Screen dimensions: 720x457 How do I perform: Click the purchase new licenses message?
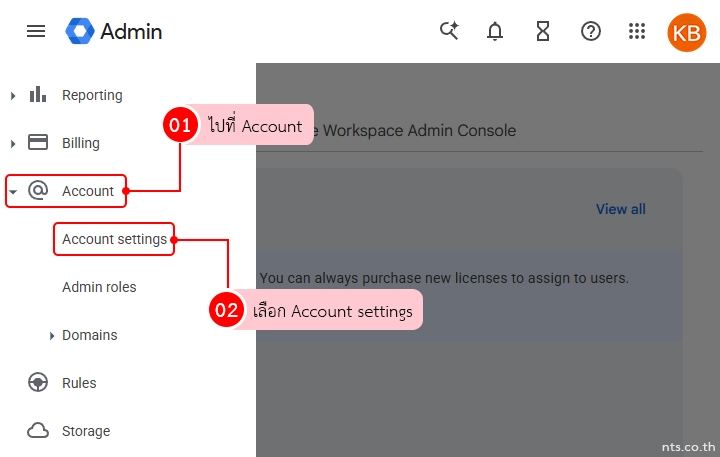tap(444, 278)
